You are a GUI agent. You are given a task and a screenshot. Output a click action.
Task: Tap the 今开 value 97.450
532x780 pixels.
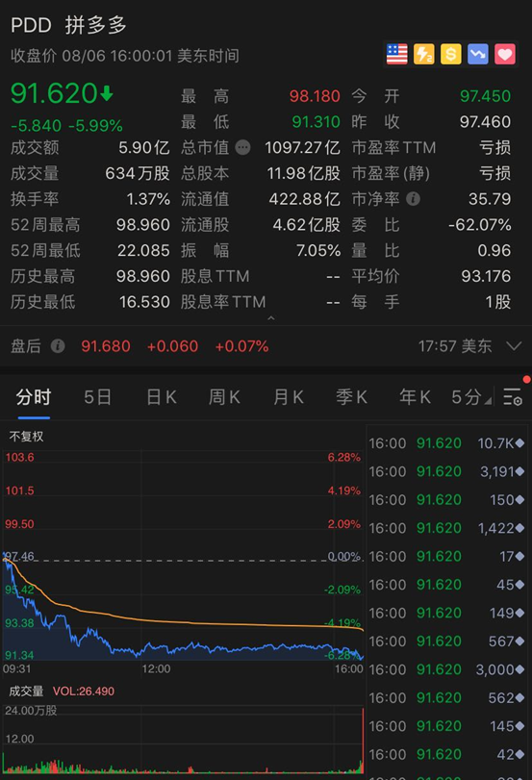point(485,96)
